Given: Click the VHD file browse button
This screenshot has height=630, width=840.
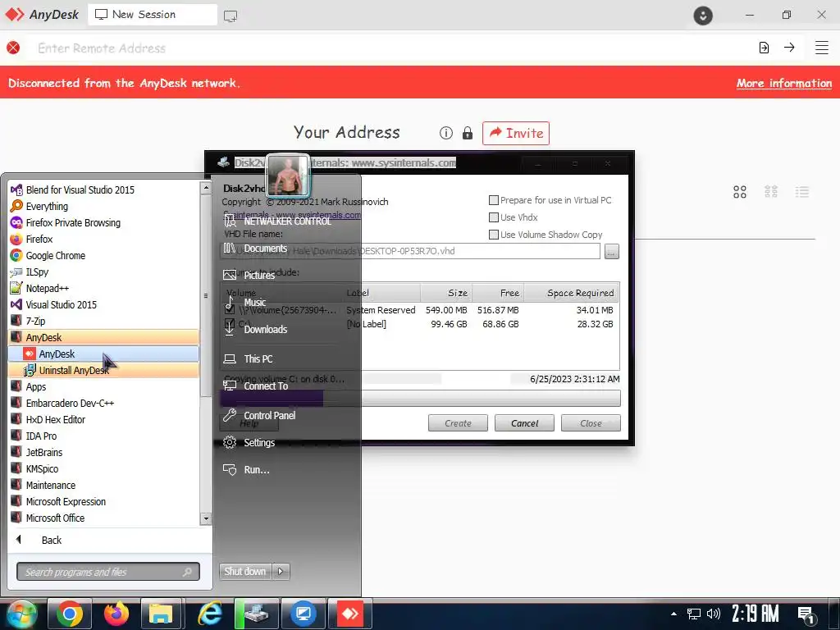Looking at the screenshot, I should click(612, 251).
